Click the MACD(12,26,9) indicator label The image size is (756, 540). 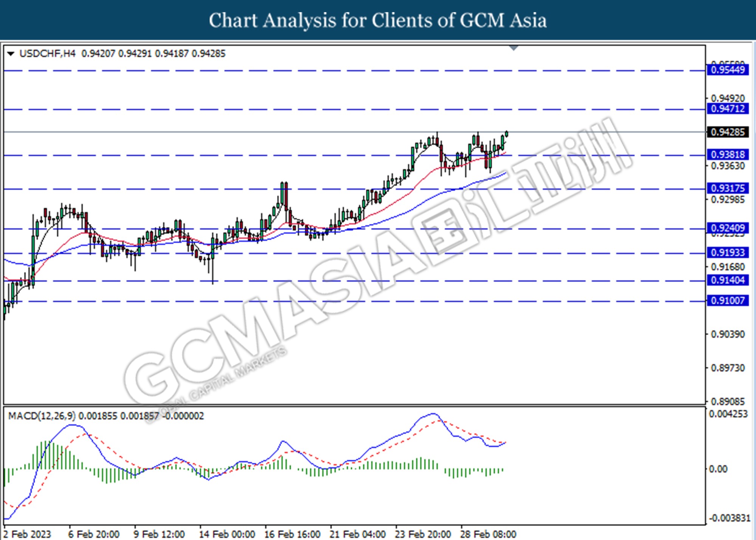pyautogui.click(x=42, y=416)
